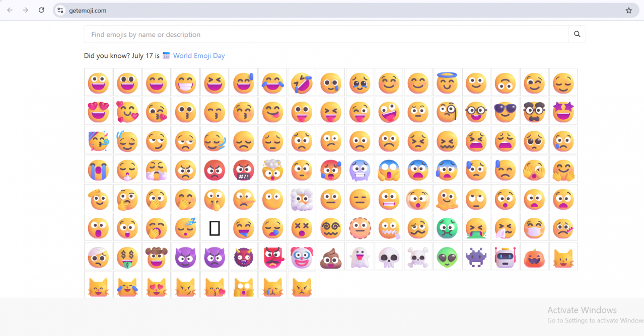Screen dimensions: 644x336
Task: Select the star-struck emoji
Action: click(563, 112)
